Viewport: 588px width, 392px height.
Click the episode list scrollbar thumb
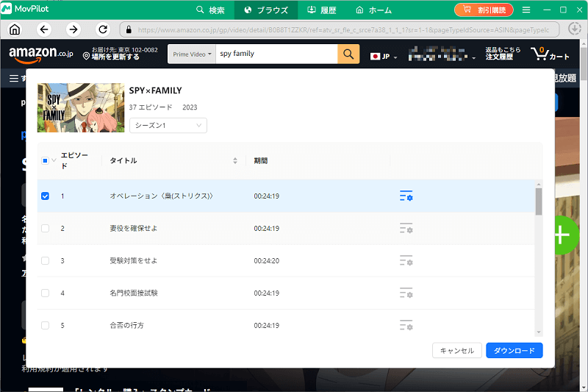point(539,202)
